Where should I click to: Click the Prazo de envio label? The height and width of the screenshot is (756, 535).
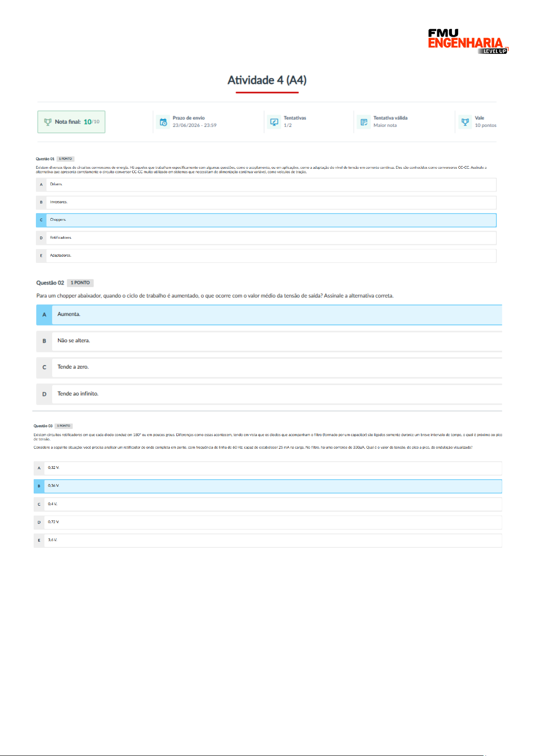tap(189, 118)
